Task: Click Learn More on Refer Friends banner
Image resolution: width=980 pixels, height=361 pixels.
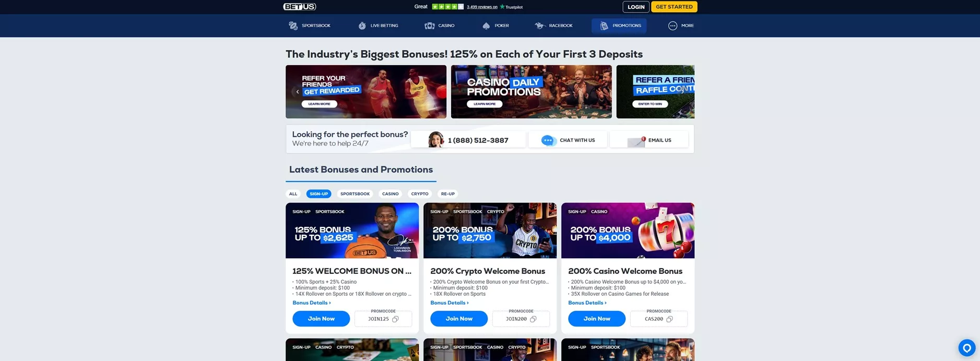Action: click(x=320, y=104)
